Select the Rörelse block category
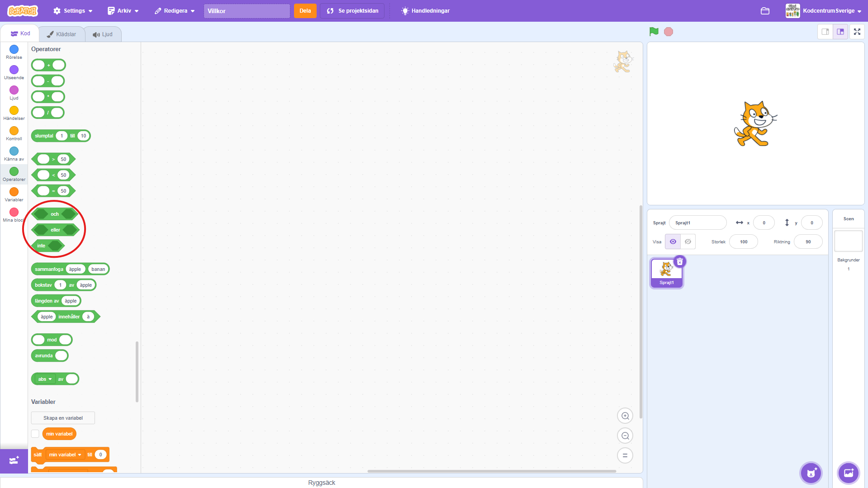The height and width of the screenshot is (488, 868). click(14, 52)
